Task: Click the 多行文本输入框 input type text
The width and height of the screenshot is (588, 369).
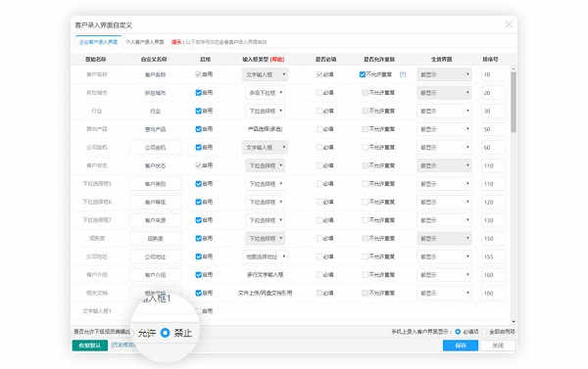Action: coord(266,275)
